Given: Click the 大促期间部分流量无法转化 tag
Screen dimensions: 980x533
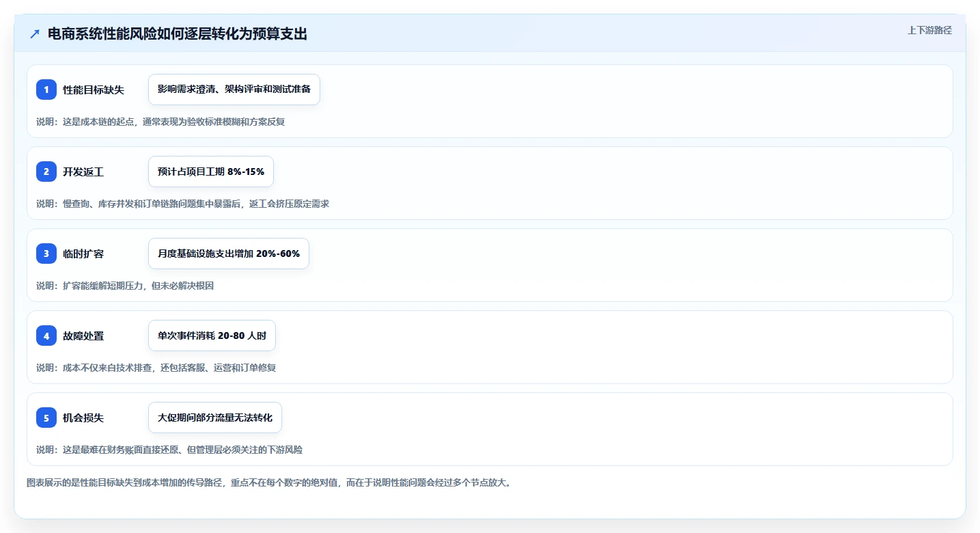Looking at the screenshot, I should click(215, 418).
